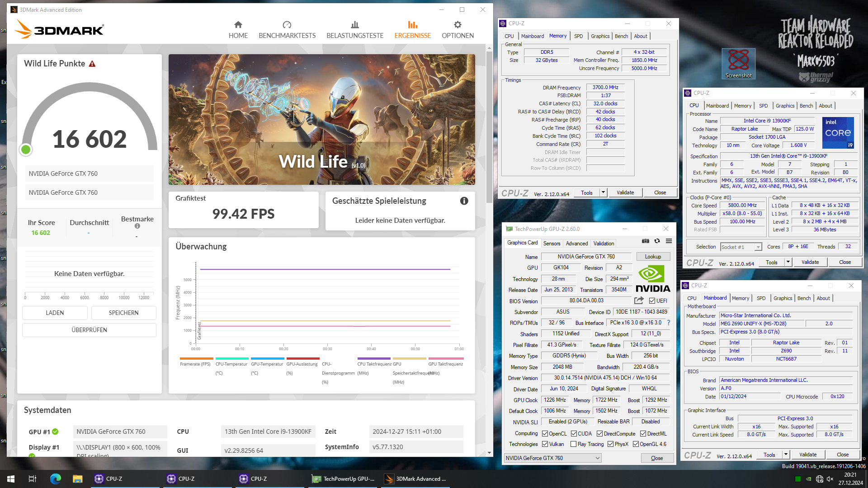Open the GPU selector dropdown in GPU-Z
Viewport: 868px width, 488px height.
pos(552,458)
